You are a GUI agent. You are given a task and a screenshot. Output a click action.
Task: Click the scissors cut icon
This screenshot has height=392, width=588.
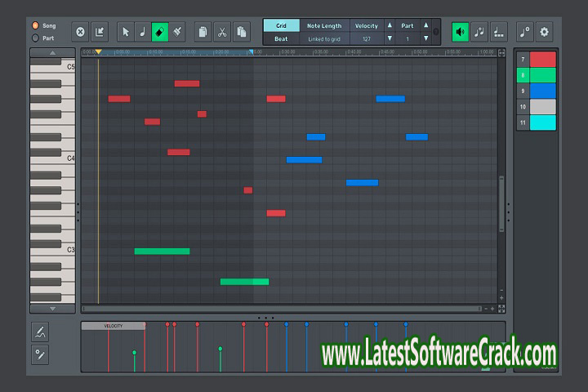pos(222,32)
